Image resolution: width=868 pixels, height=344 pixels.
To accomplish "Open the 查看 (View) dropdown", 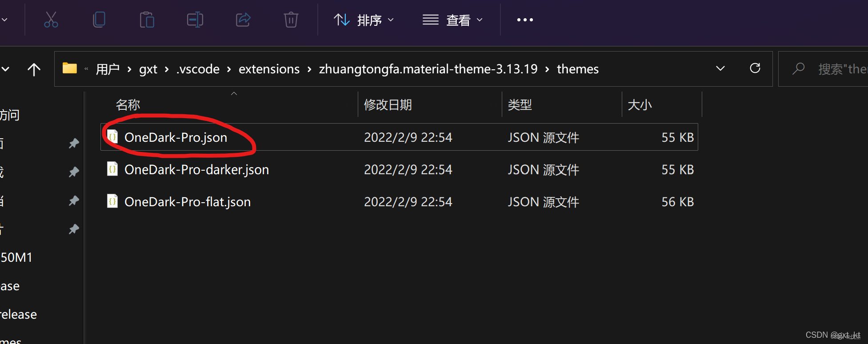I will point(452,20).
